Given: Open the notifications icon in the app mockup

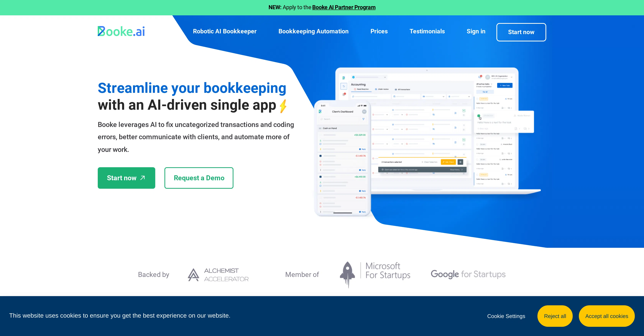Looking at the screenshot, I should pos(480,77).
